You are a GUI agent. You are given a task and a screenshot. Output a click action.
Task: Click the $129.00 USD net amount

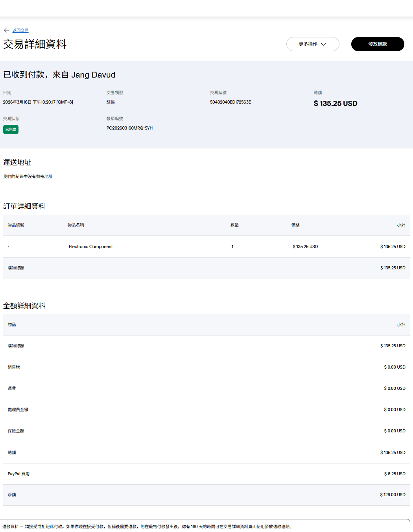click(392, 495)
